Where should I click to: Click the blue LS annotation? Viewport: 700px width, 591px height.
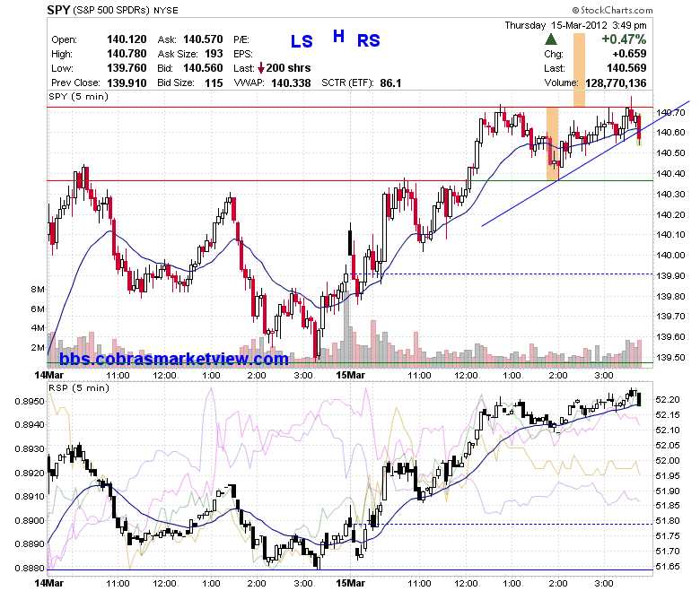tap(302, 41)
